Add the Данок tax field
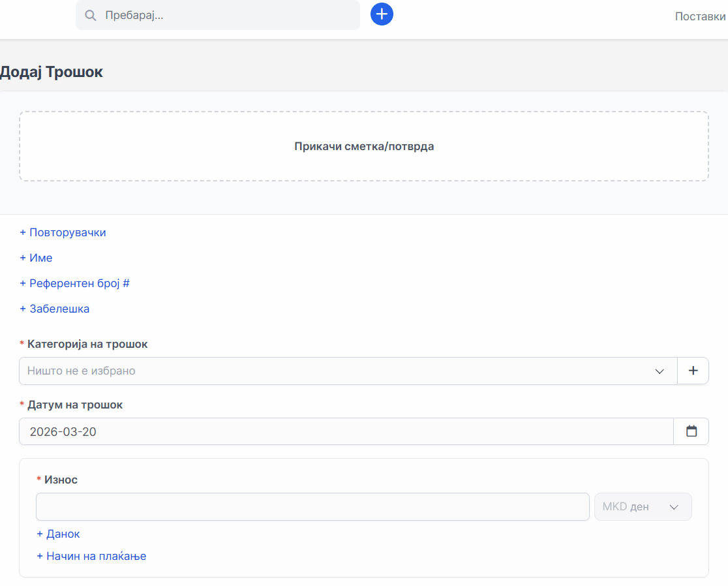The height and width of the screenshot is (586, 728). [x=59, y=534]
